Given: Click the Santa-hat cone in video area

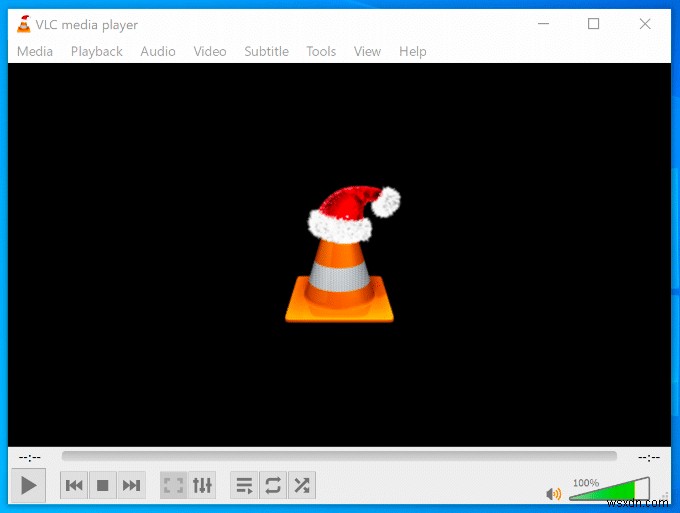Looking at the screenshot, I should pyautogui.click(x=345, y=255).
